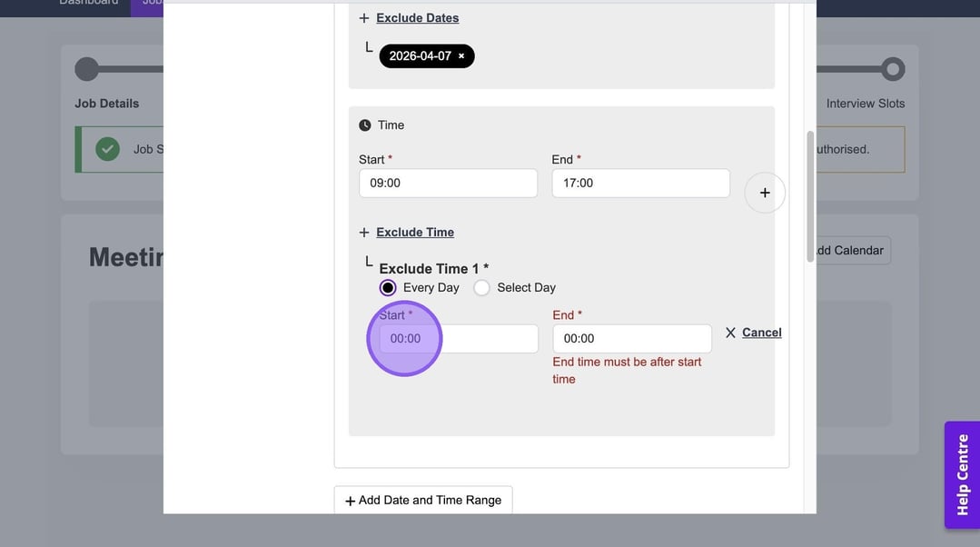Image resolution: width=980 pixels, height=547 pixels.
Task: Click the Exclude Time Start 00:00 field
Action: (459, 339)
